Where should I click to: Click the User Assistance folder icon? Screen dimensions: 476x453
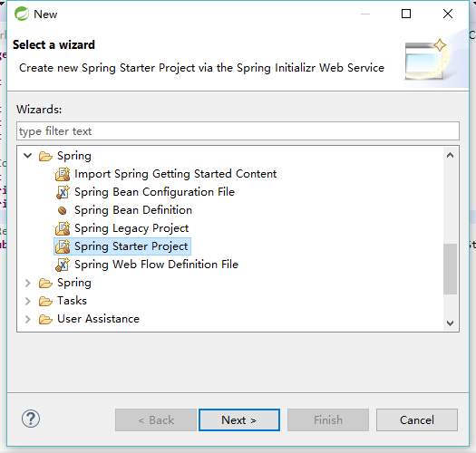tap(45, 319)
